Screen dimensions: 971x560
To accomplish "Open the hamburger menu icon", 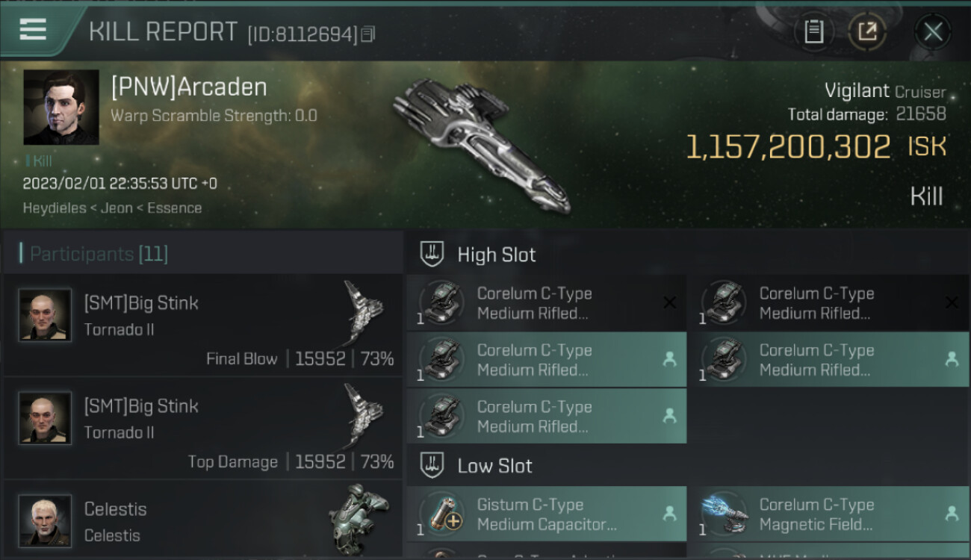I will pos(33,30).
